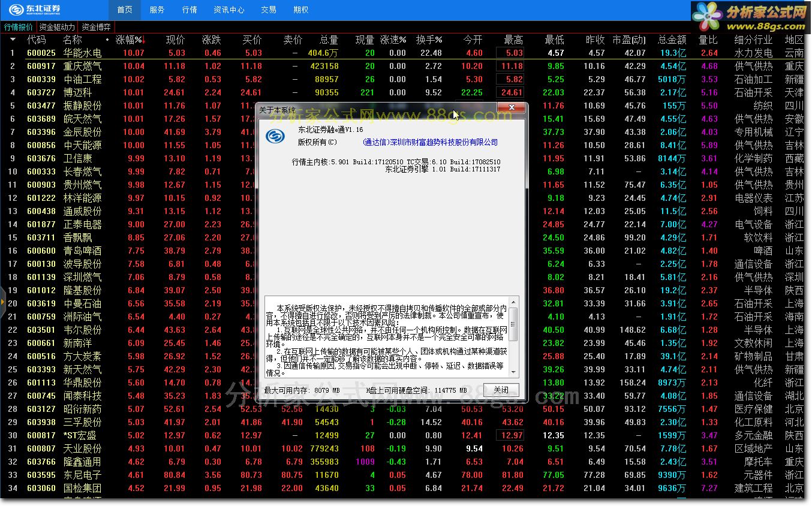
Task: Switch to the 行情 menu
Action: pos(190,10)
